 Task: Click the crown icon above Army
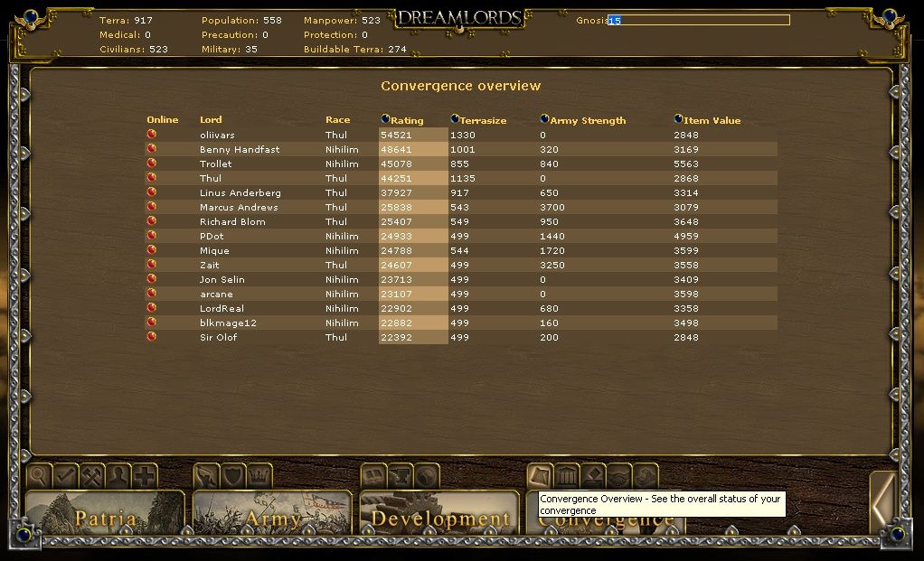coord(259,476)
